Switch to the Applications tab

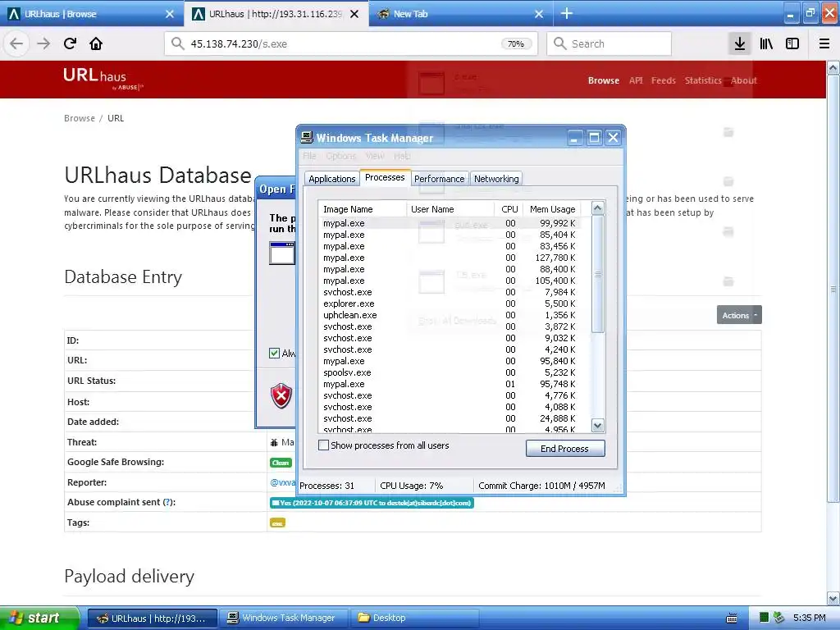pos(331,179)
